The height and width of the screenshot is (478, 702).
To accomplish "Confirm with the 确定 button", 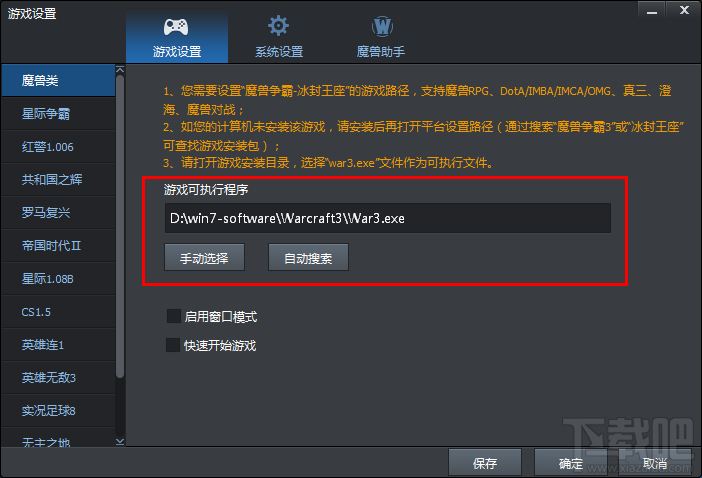I will (571, 463).
